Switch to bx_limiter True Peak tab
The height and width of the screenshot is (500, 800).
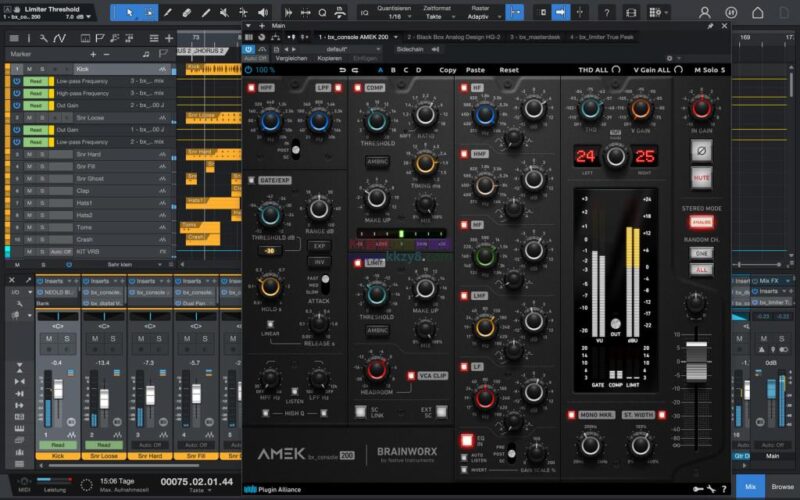pyautogui.click(x=602, y=37)
